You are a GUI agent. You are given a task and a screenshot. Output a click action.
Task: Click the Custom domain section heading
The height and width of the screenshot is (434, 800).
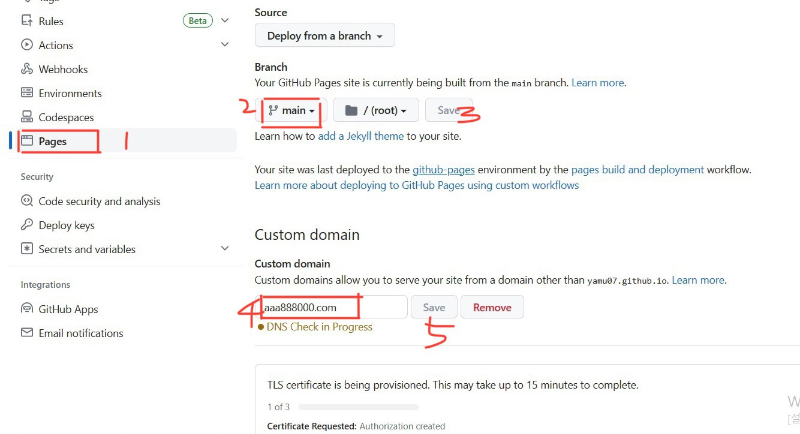click(307, 235)
